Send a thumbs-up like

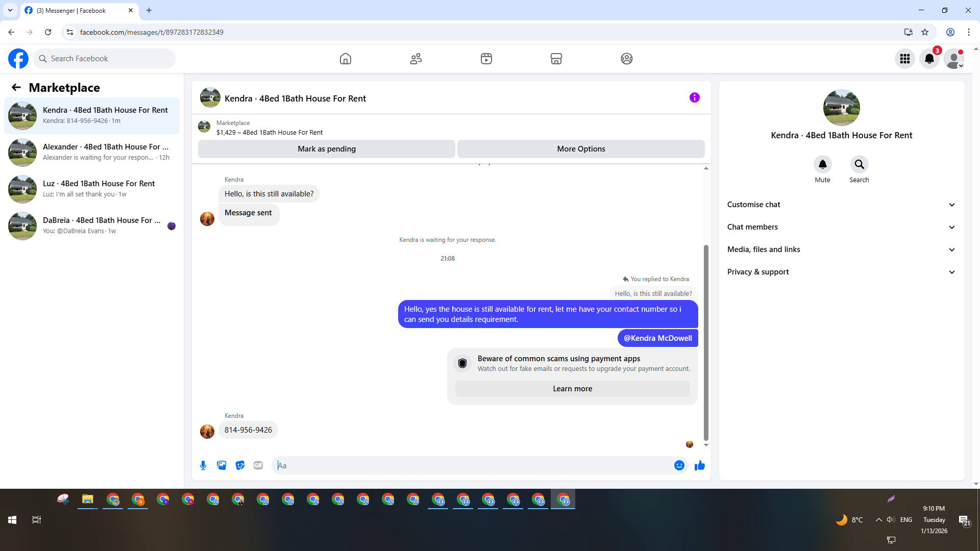coord(699,465)
